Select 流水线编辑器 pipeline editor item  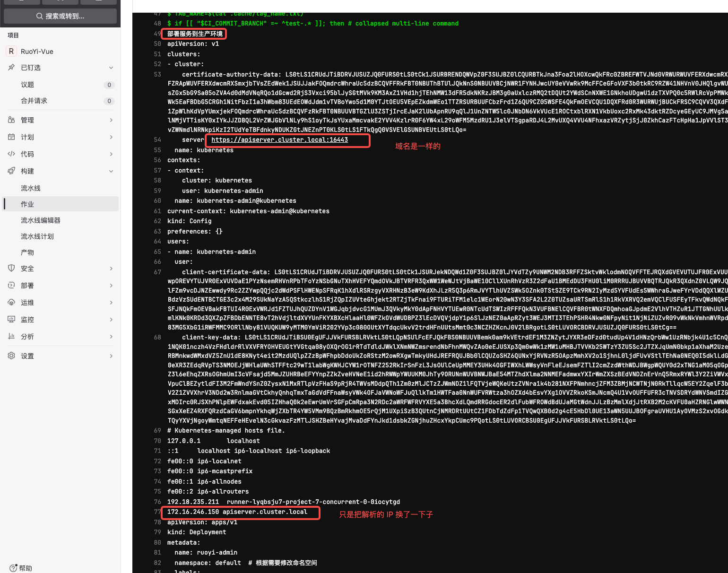pos(41,220)
